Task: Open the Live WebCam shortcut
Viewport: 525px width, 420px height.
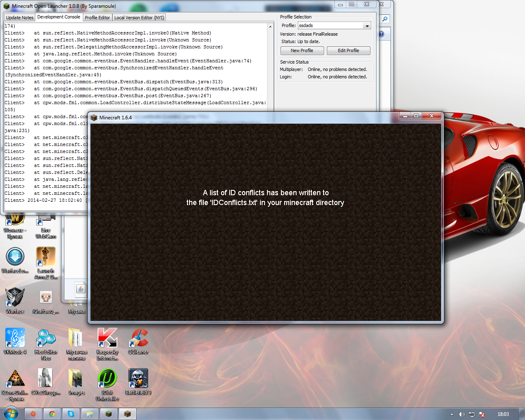Action: point(46,227)
